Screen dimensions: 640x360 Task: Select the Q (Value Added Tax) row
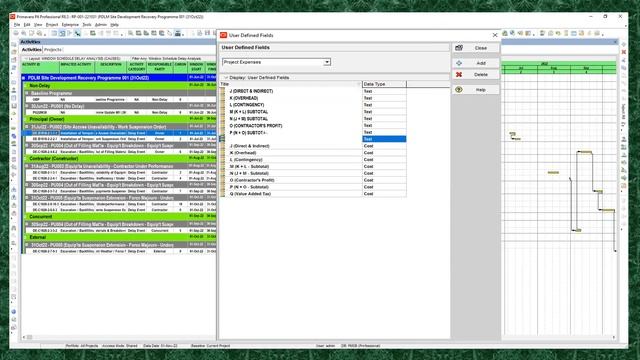pyautogui.click(x=313, y=194)
